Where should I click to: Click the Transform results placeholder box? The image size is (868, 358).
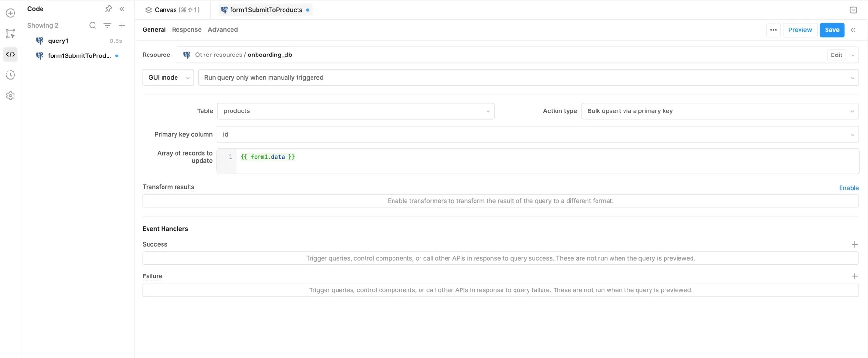point(501,201)
